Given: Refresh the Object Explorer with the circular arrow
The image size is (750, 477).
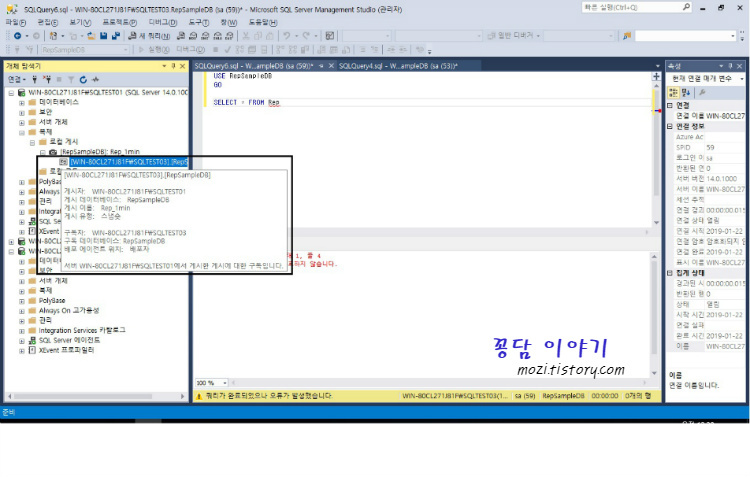Looking at the screenshot, I should pyautogui.click(x=83, y=79).
